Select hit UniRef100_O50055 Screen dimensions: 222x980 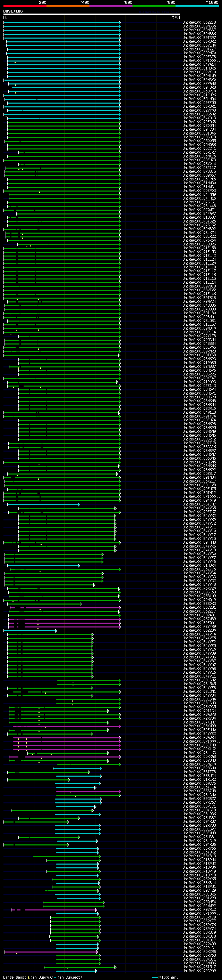click(x=199, y=141)
